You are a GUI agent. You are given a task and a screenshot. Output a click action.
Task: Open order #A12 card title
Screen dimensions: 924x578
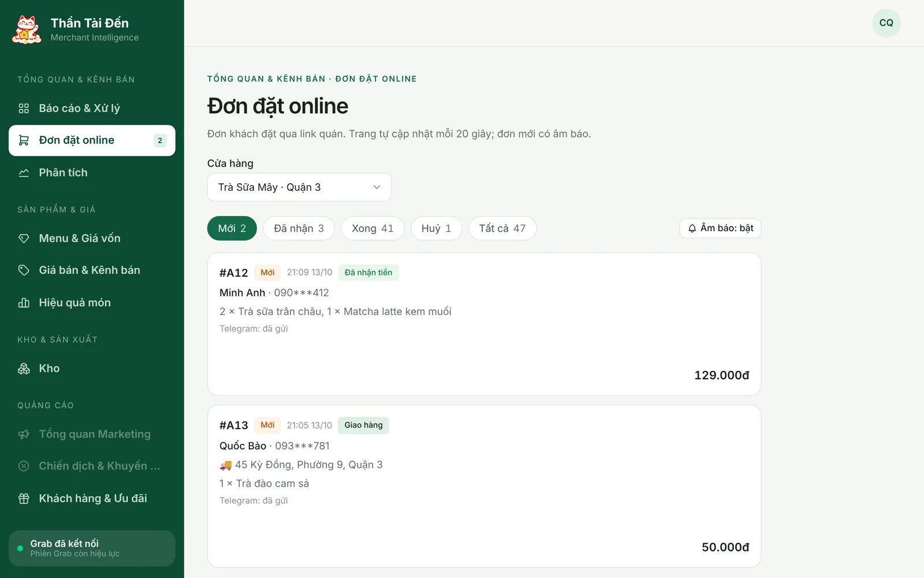(x=233, y=273)
